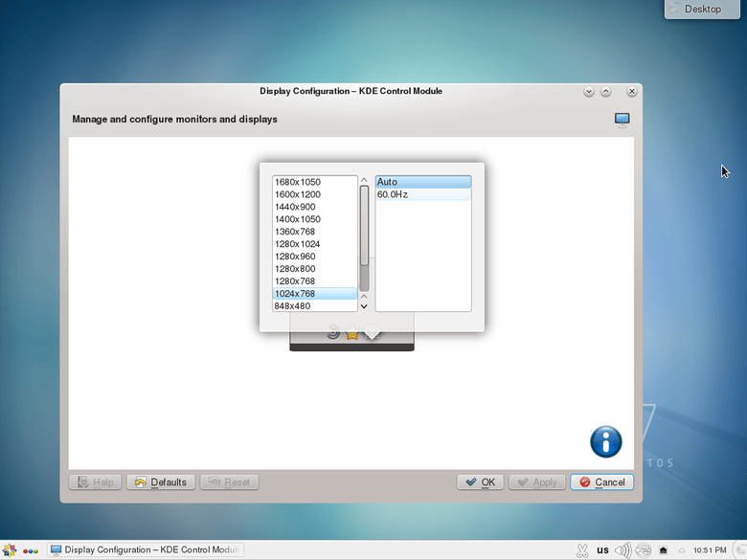Click the volume speaker tray icon
Viewport: 747px width, 560px height.
click(622, 550)
